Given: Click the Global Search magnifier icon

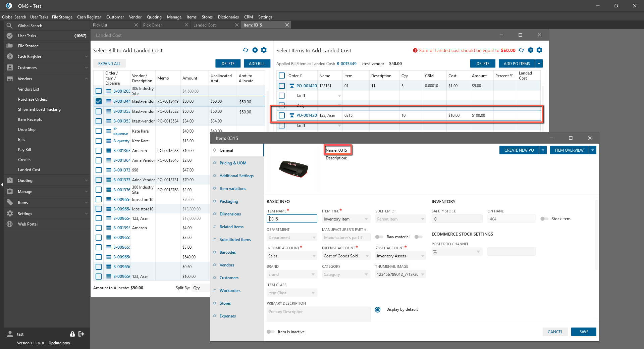Looking at the screenshot, I should pos(10,26).
